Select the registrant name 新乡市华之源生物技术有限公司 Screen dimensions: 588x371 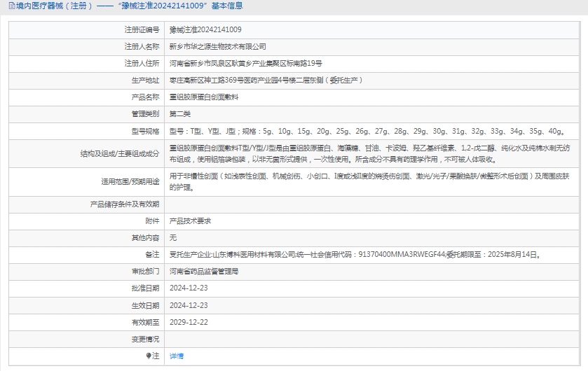pos(218,46)
